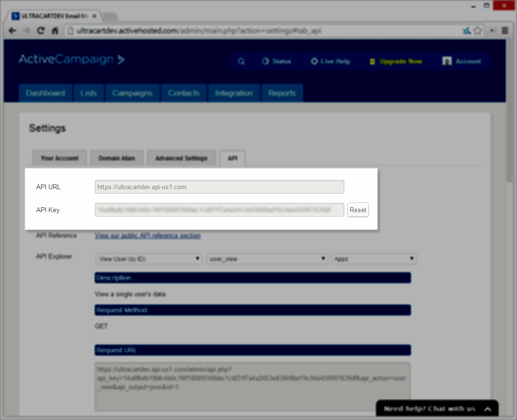Click the Settings page heading

pos(47,128)
